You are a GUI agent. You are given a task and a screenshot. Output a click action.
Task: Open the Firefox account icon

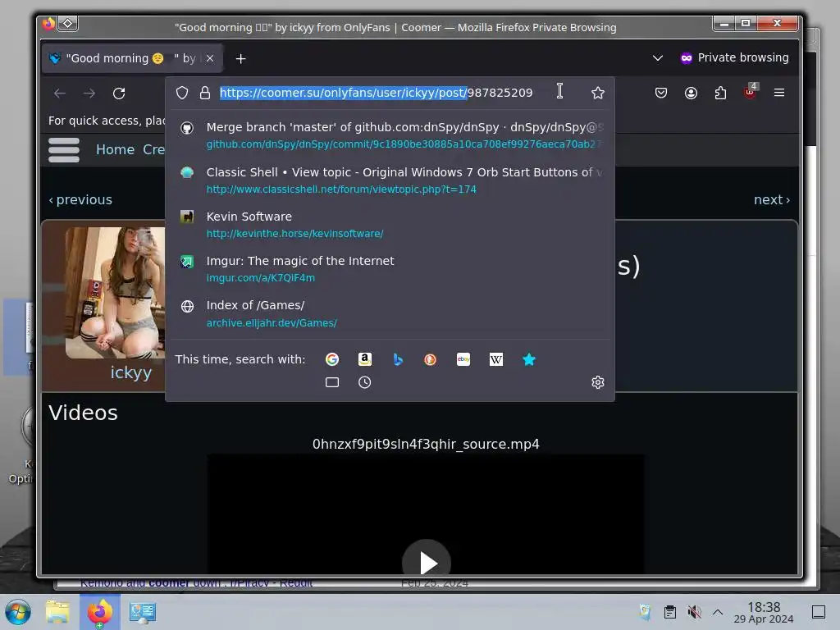point(691,93)
